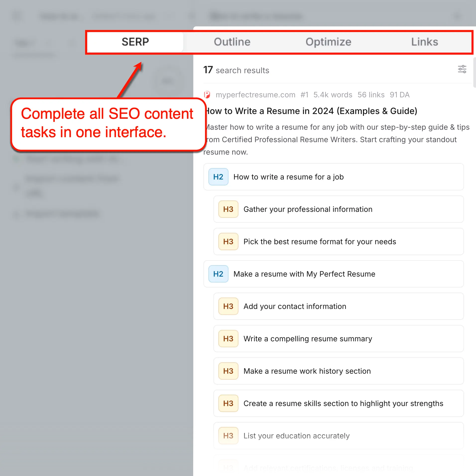Click the "#1" ranking indicator
This screenshot has width=476, height=476.
[304, 95]
